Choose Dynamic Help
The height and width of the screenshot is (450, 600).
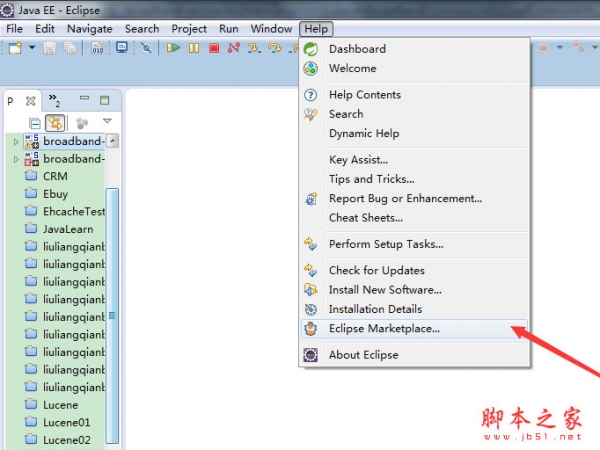pos(414,133)
